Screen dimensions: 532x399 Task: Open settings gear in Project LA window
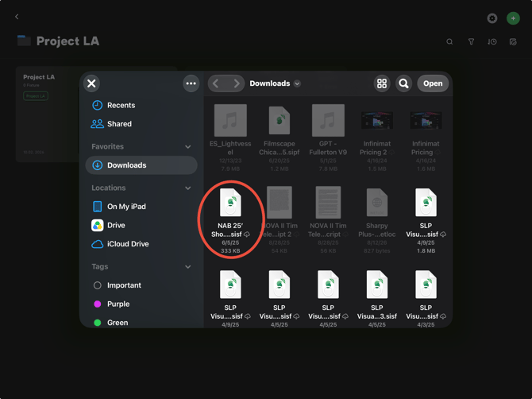tap(492, 18)
